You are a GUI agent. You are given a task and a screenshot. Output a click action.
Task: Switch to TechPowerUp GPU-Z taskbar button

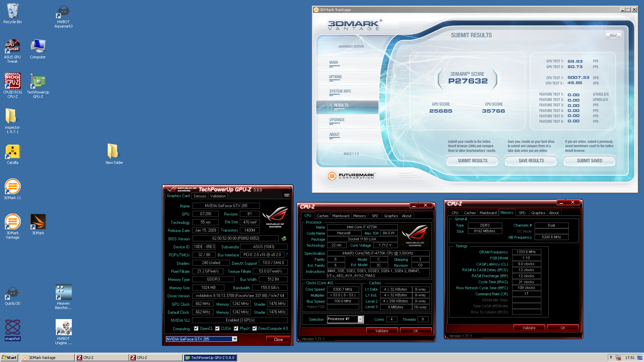pos(210,358)
